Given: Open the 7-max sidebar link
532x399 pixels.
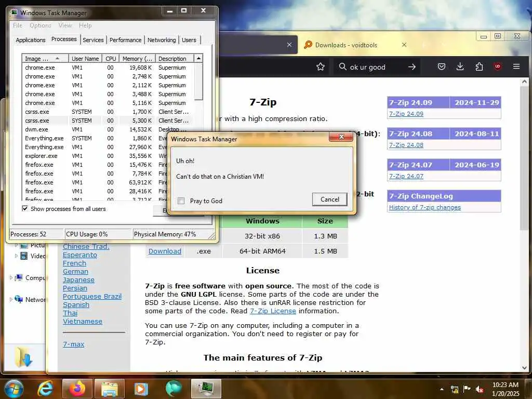Looking at the screenshot, I should (x=73, y=344).
